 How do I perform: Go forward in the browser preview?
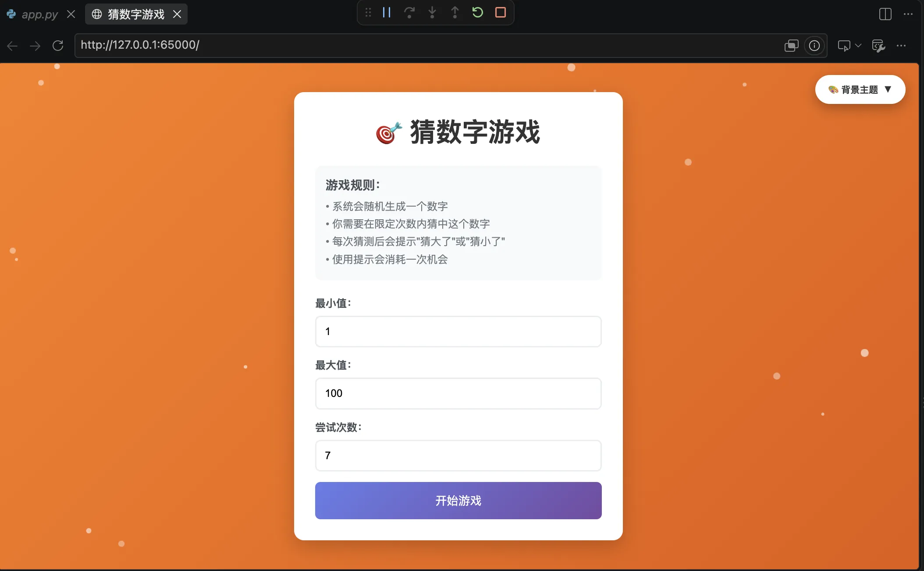pos(35,46)
